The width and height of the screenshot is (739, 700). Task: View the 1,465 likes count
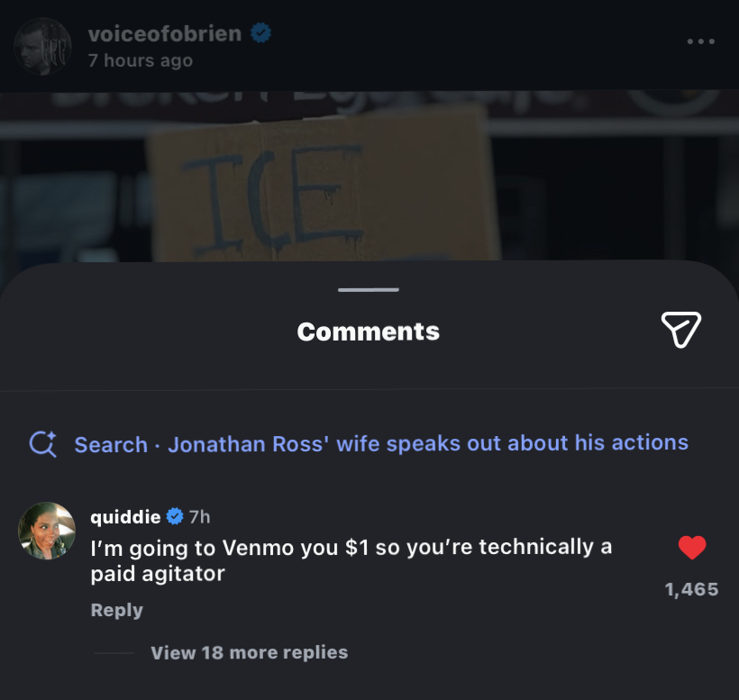point(691,589)
